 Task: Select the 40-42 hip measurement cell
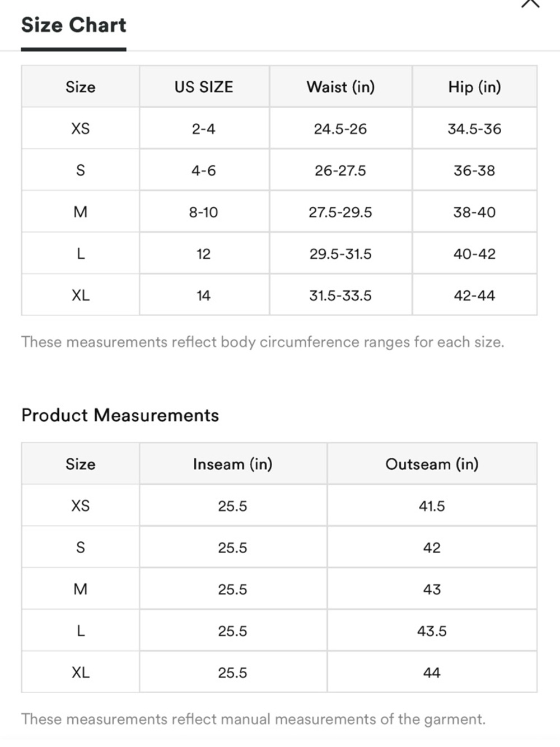(474, 254)
